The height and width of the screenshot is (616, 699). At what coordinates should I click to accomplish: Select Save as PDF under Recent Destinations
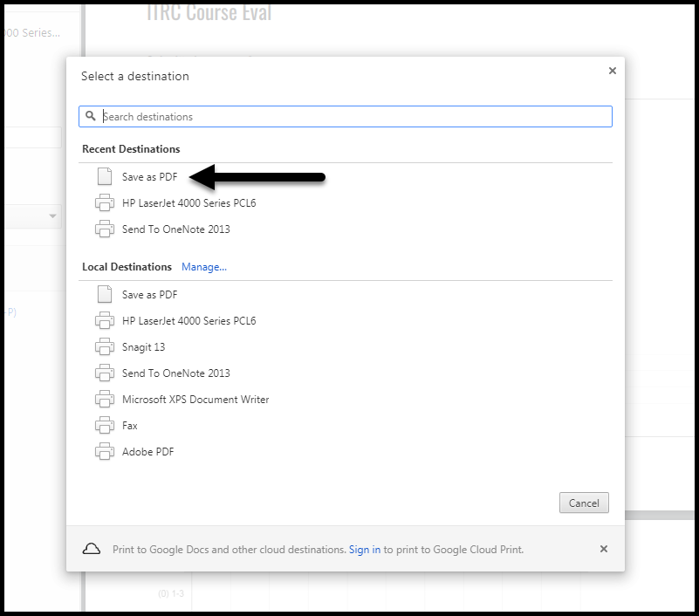(x=149, y=177)
